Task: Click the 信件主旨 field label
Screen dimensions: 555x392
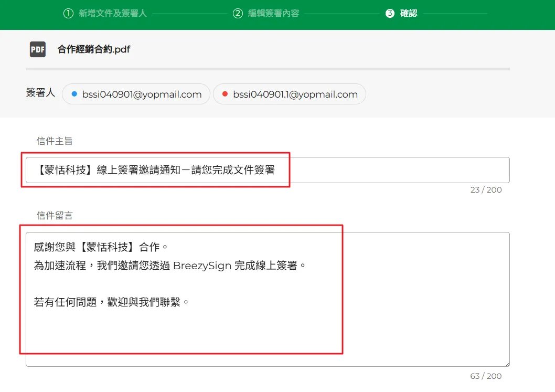Action: coord(55,141)
